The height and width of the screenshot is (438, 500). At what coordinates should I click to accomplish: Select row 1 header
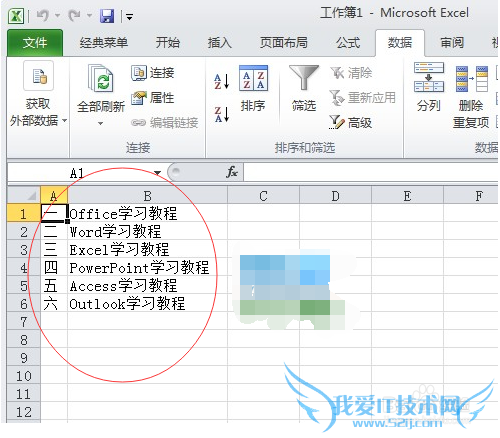point(24,213)
